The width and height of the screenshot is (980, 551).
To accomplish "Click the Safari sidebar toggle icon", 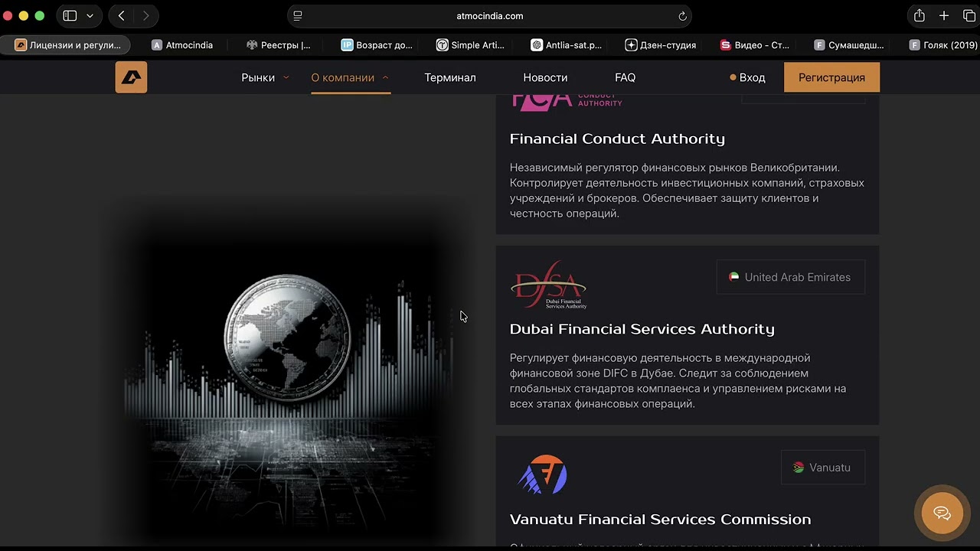I will [x=70, y=15].
